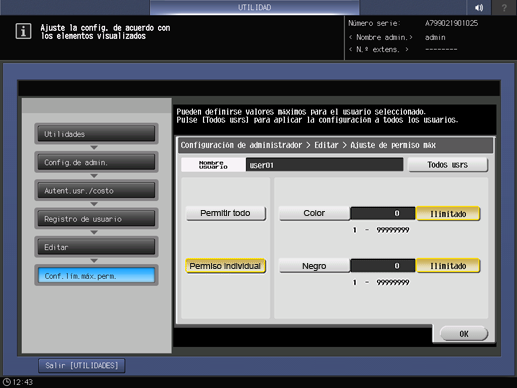The image size is (517, 388).
Task: Toggle Ilimitado for Color
Action: (448, 214)
